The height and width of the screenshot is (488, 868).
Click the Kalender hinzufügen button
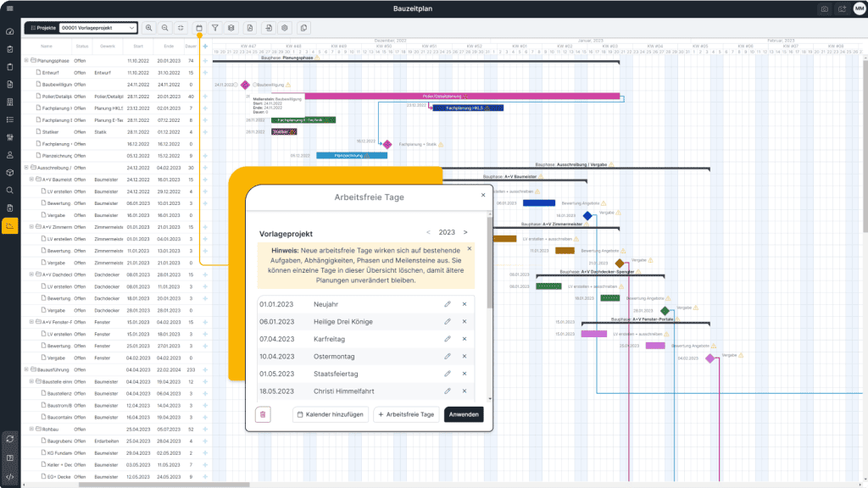[330, 414]
